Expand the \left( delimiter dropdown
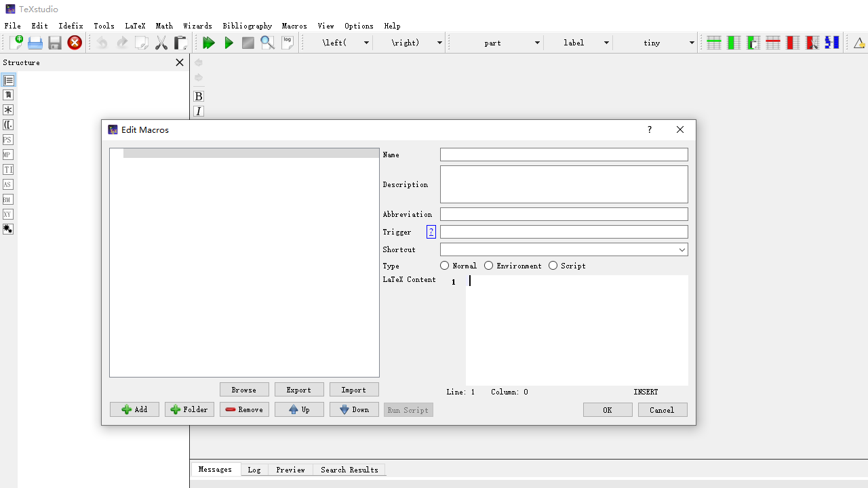This screenshot has width=868, height=488. tap(366, 42)
